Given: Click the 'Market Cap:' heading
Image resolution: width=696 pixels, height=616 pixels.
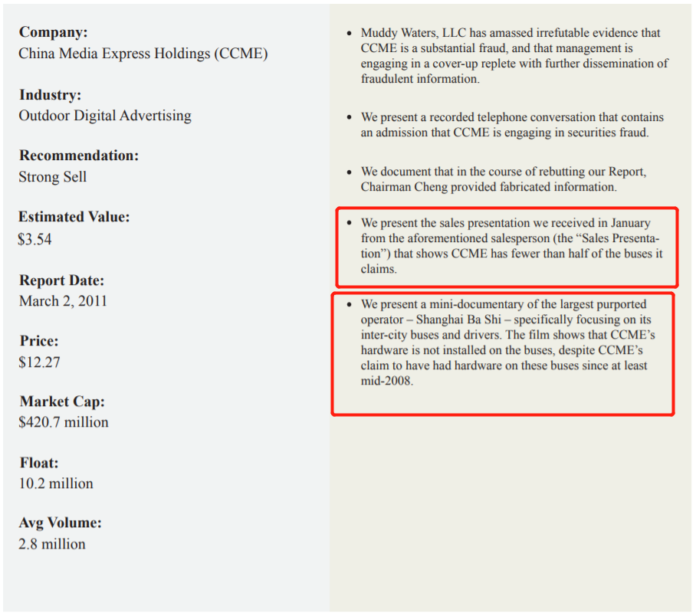Looking at the screenshot, I should click(62, 401).
